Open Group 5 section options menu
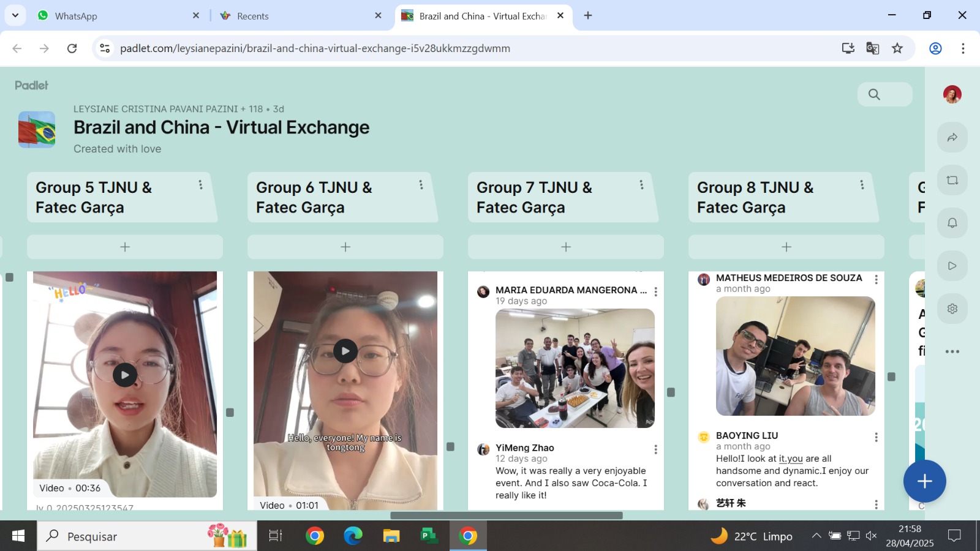Viewport: 980px width, 551px height. coord(200,185)
